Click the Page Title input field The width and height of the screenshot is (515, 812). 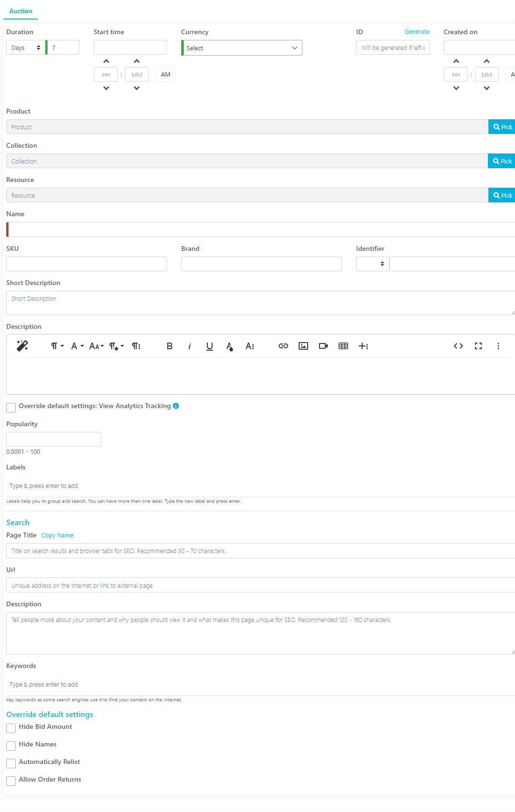tap(261, 551)
